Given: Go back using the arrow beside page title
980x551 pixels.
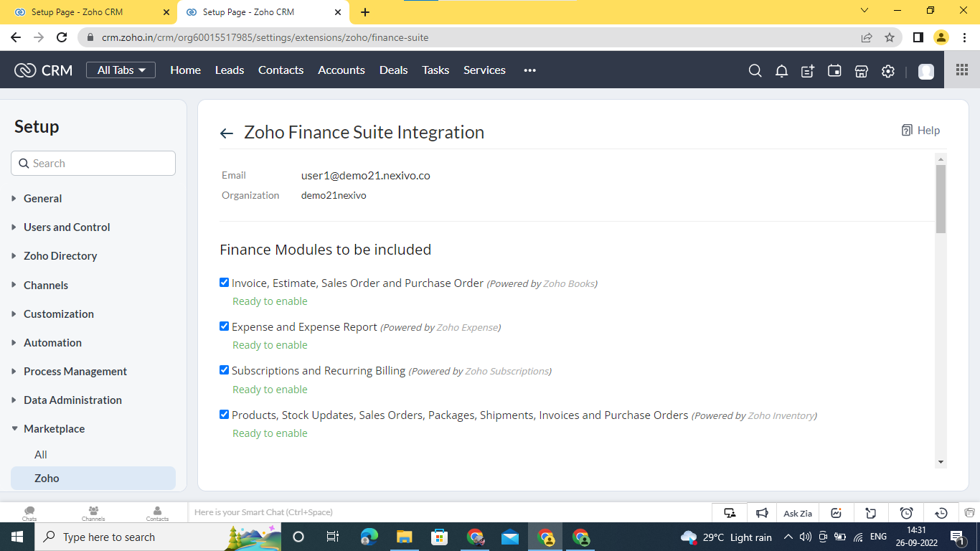Looking at the screenshot, I should 227,133.
